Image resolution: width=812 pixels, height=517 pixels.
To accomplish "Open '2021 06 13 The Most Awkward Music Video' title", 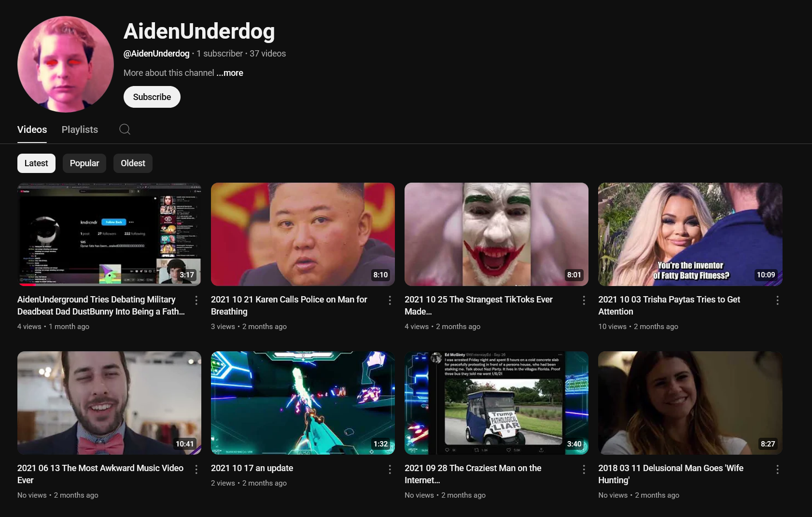I will pos(100,474).
